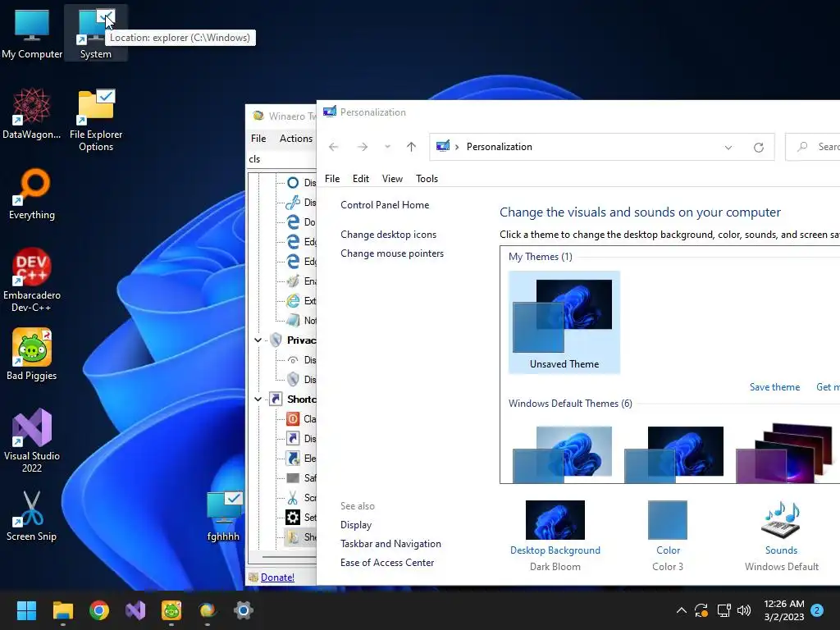Collapse the Shortcuts tree node in Winaero
Image resolution: width=840 pixels, height=630 pixels.
tap(258, 399)
